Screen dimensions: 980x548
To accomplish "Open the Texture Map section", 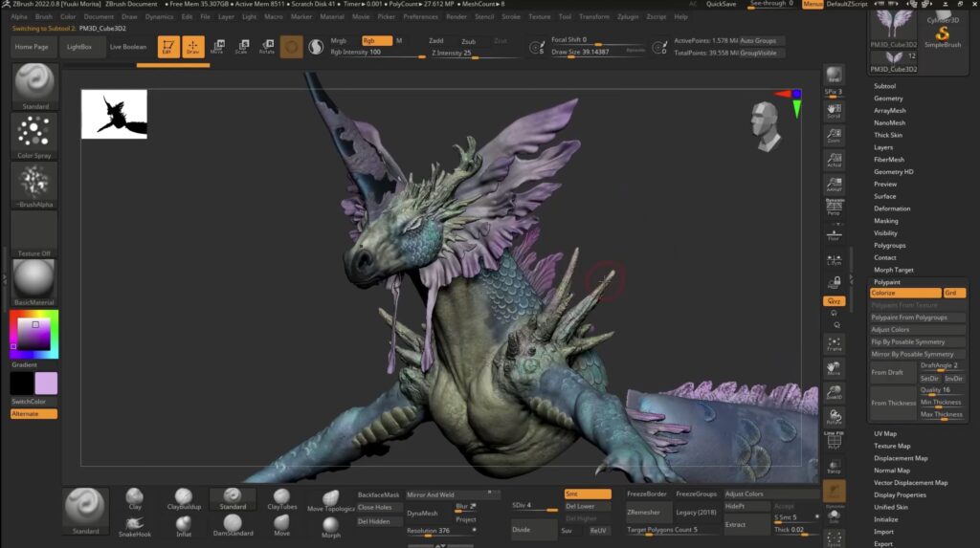I will 892,446.
